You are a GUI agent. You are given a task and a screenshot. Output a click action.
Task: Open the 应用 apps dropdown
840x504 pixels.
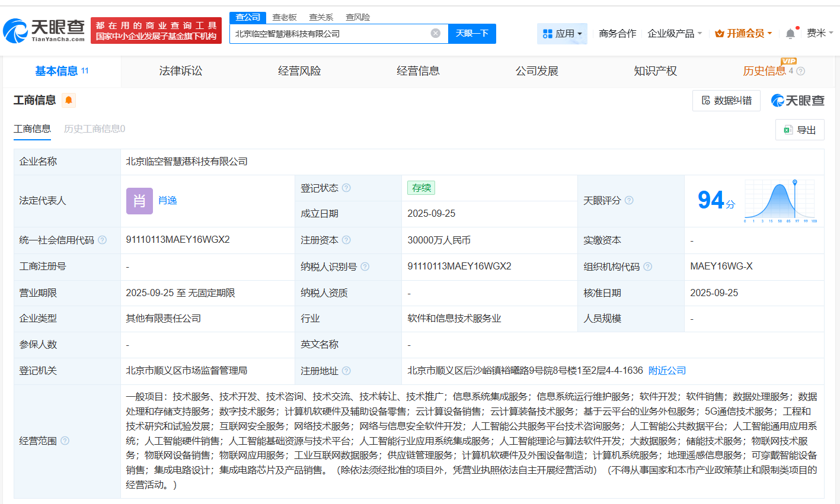562,33
